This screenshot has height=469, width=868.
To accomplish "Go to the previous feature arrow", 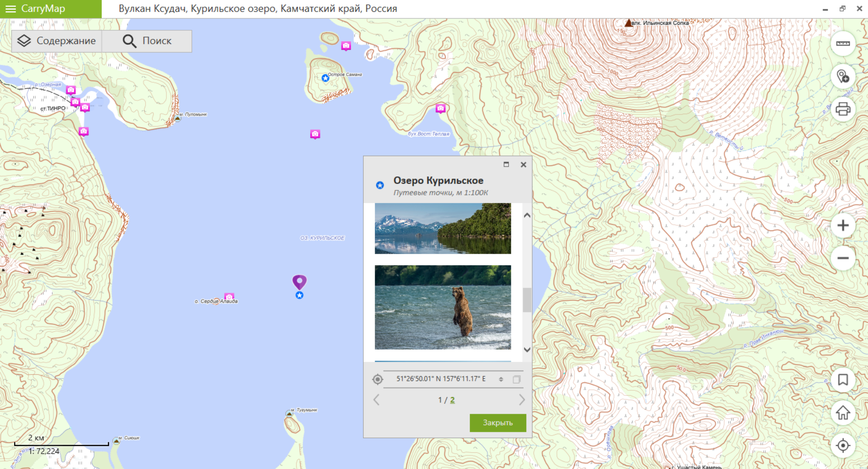I will click(x=376, y=400).
